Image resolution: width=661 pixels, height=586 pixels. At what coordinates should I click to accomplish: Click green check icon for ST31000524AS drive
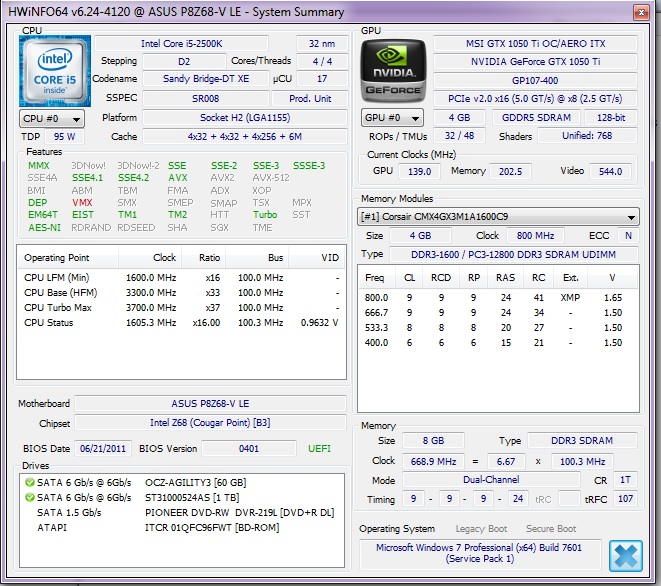(x=29, y=497)
